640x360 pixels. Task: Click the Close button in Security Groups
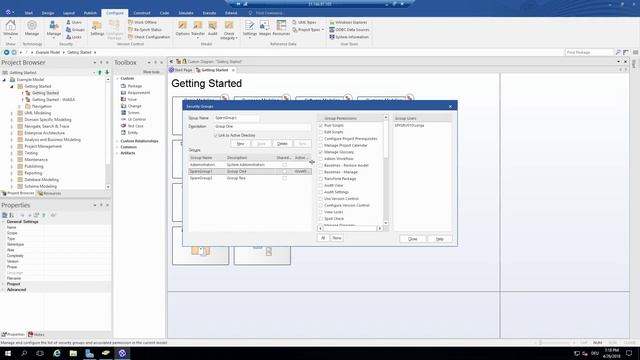[x=413, y=239]
